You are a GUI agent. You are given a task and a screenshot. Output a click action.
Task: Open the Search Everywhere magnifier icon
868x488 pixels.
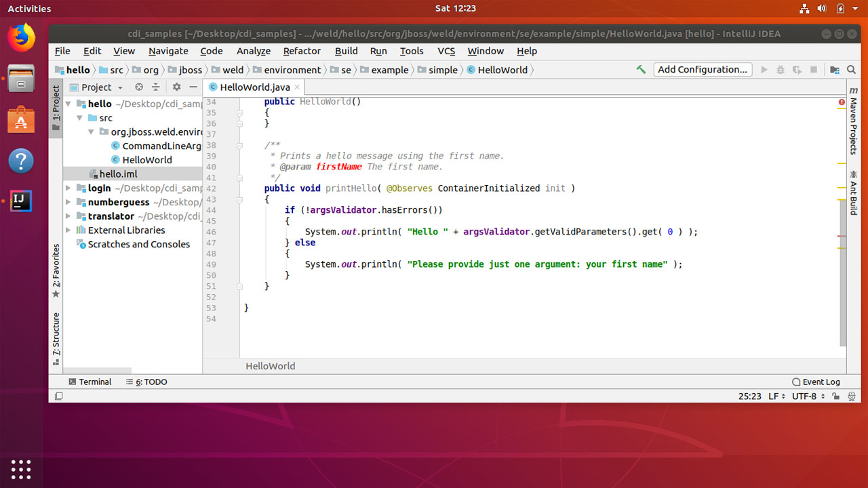click(851, 70)
